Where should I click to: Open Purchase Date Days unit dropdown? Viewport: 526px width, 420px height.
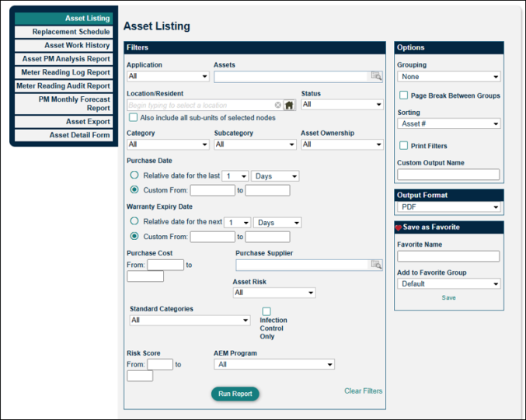coord(275,176)
